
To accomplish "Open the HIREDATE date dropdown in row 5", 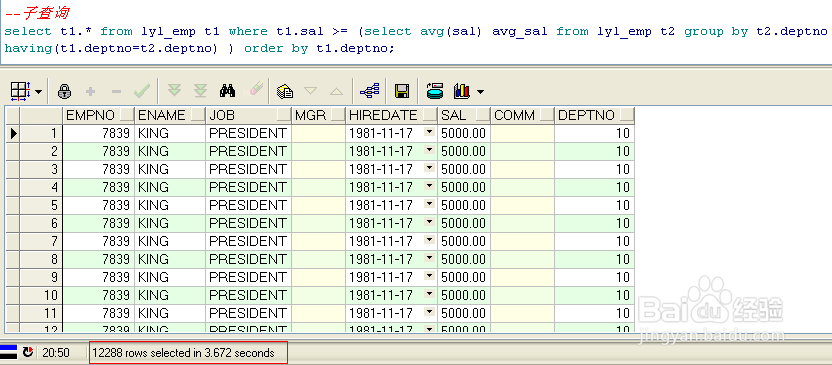I will (429, 204).
